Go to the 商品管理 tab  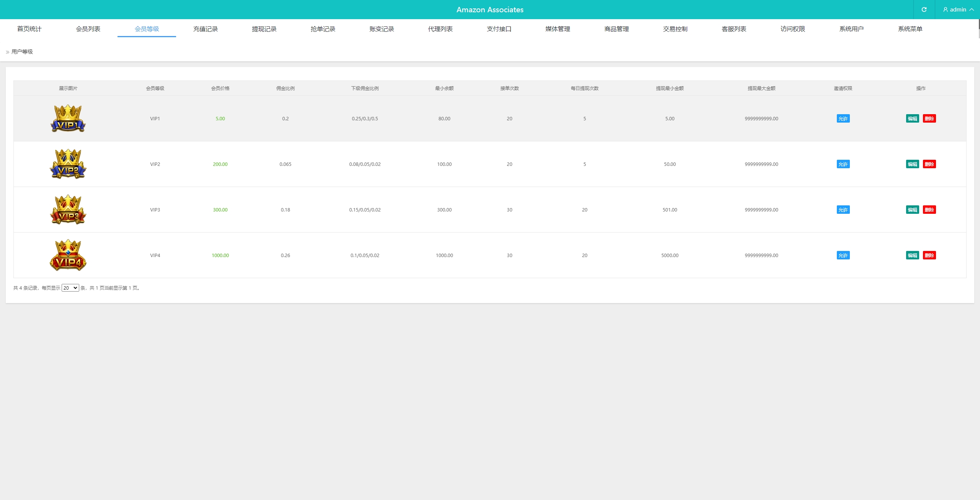click(x=616, y=29)
